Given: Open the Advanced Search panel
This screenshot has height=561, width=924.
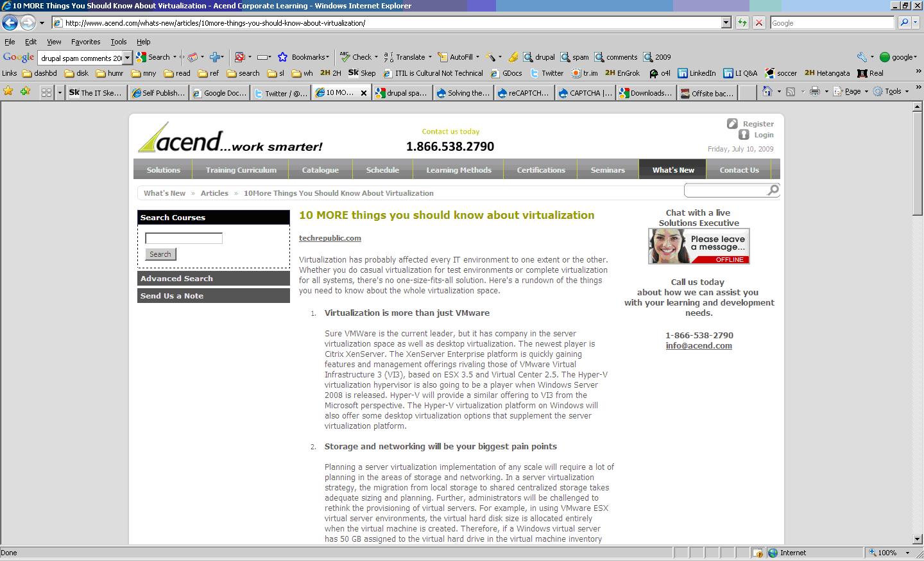Looking at the screenshot, I should pos(214,279).
